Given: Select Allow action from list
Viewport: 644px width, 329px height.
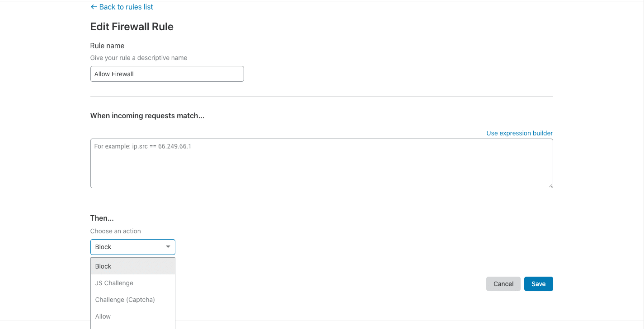Looking at the screenshot, I should point(133,316).
